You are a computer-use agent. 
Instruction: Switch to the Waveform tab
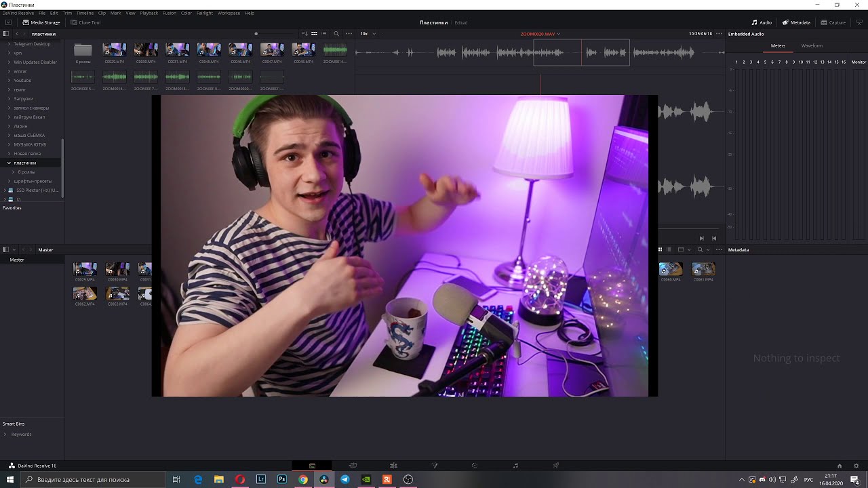[811, 45]
